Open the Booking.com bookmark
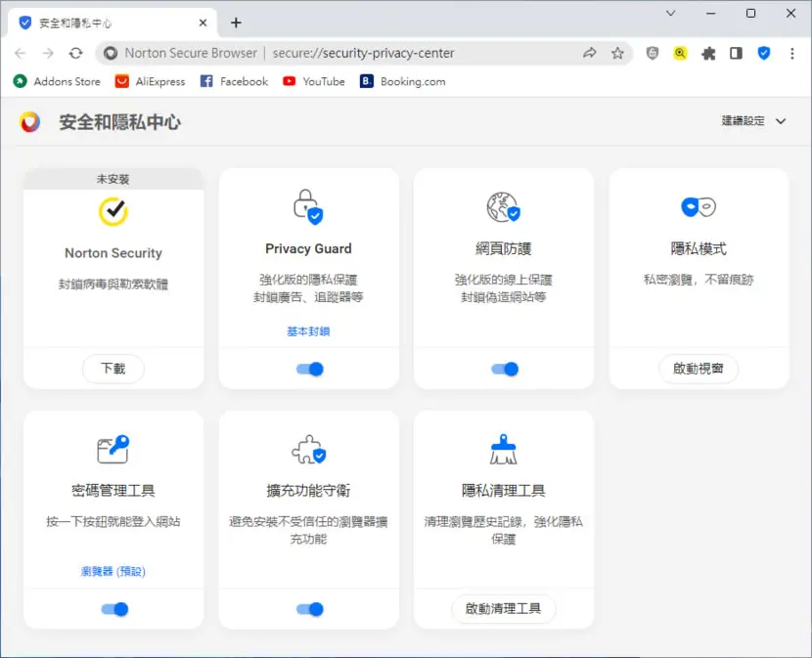This screenshot has width=812, height=658. pos(403,81)
